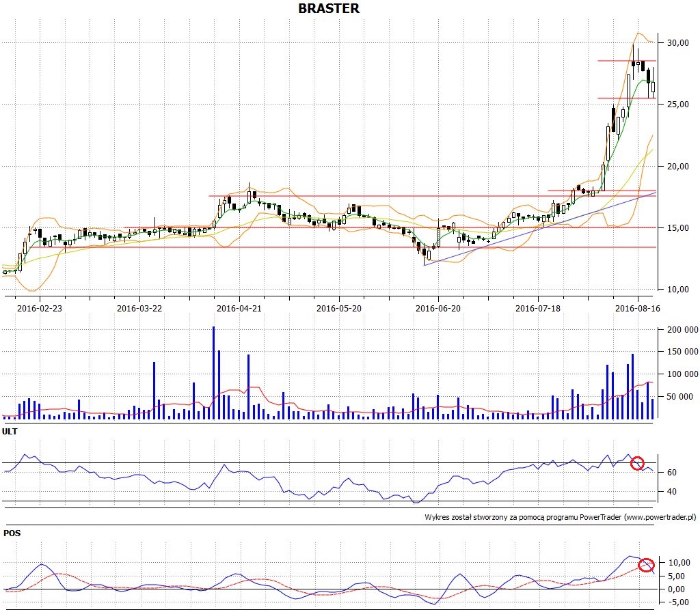Click the 150 000 volume axis label
The image size is (700, 612).
[x=683, y=352]
